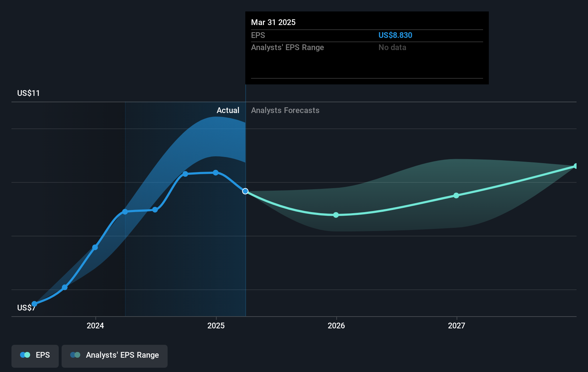
Task: Select the 2027 forecast EPS data point
Action: [x=456, y=195]
